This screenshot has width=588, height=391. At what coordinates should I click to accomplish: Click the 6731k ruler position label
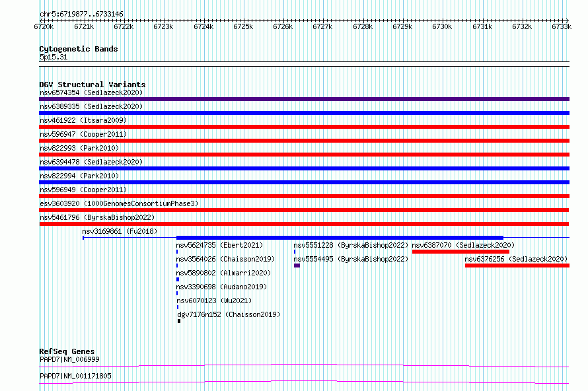pos(482,26)
